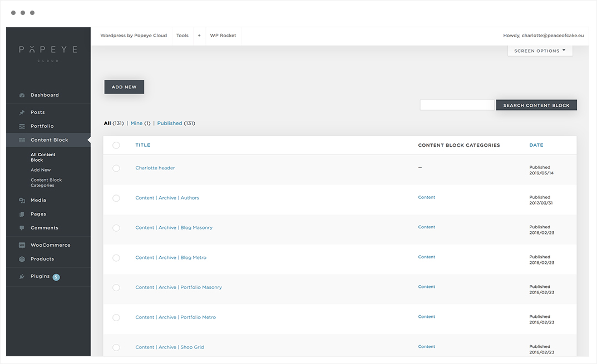Click the WooCommerce icon in sidebar
This screenshot has width=597, height=364.
pyautogui.click(x=22, y=245)
